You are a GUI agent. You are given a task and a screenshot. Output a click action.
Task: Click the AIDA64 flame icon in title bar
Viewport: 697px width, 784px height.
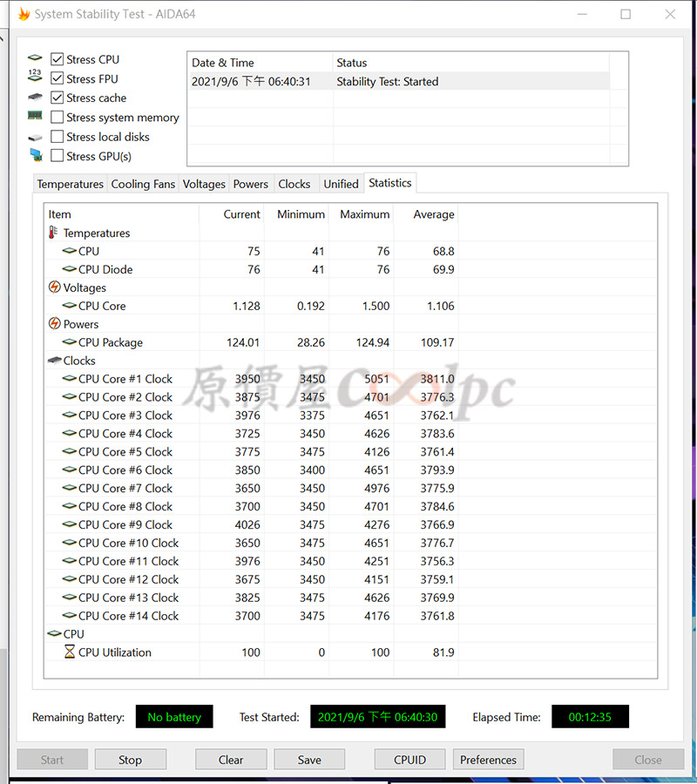(x=24, y=14)
